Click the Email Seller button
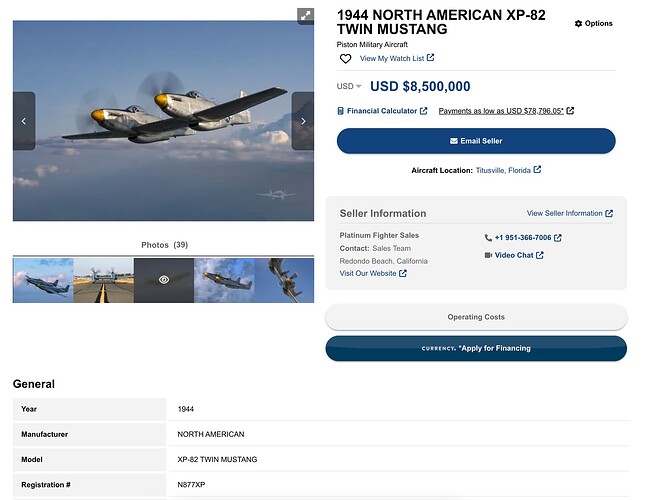 tap(476, 141)
